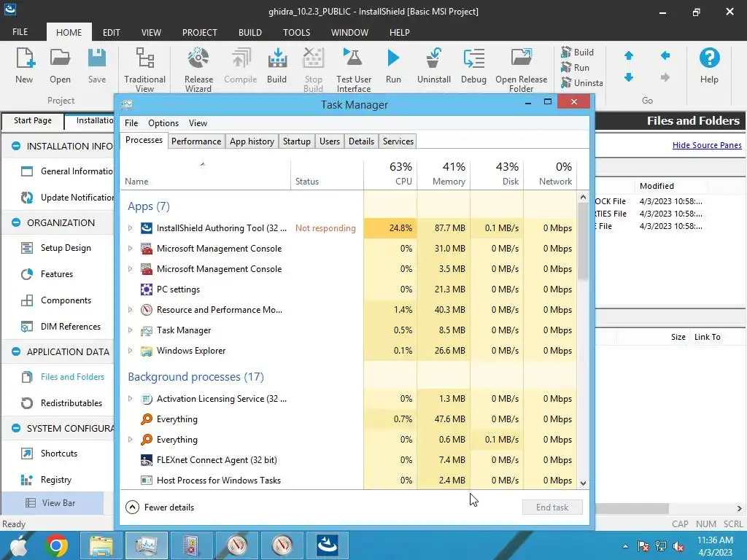The width and height of the screenshot is (747, 560).
Task: Open the Features view
Action: pyautogui.click(x=47, y=274)
